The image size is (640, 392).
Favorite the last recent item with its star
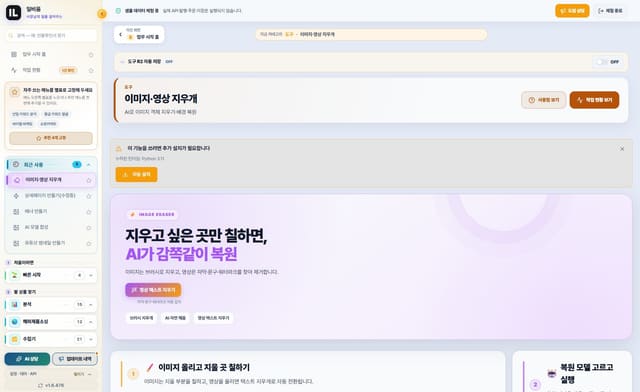click(89, 244)
